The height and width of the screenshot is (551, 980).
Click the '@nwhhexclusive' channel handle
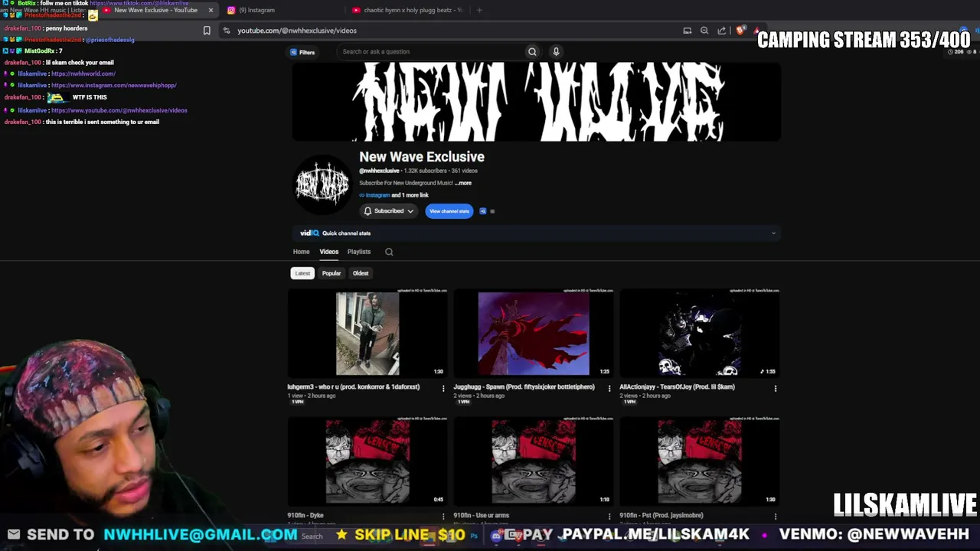[380, 171]
